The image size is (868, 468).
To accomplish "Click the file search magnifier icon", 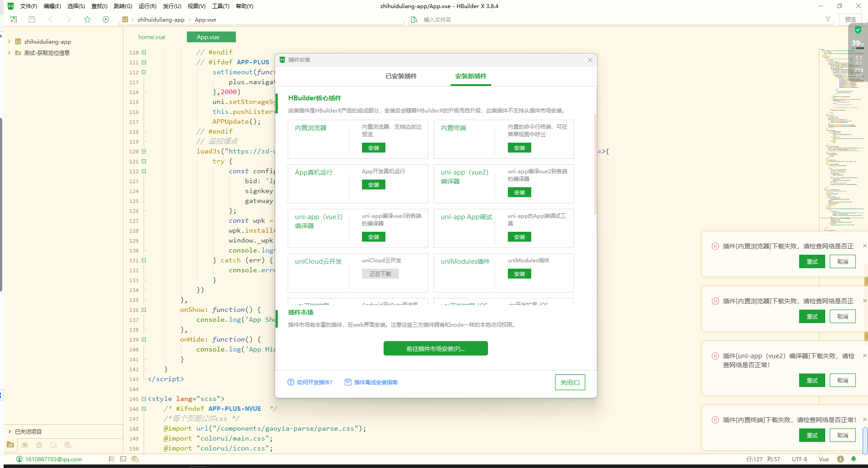I will pyautogui.click(x=414, y=19).
